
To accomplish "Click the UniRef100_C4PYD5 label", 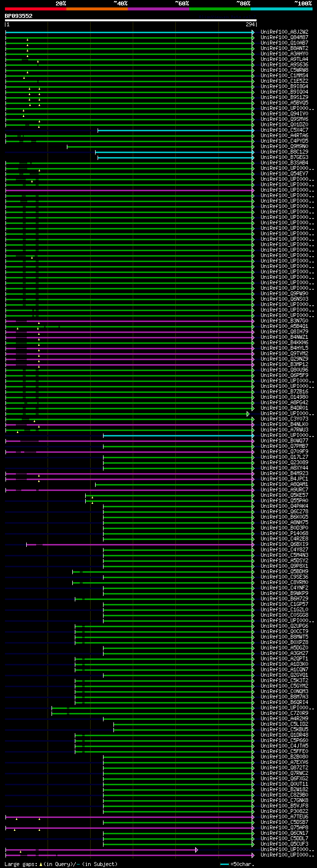I will tap(284, 141).
